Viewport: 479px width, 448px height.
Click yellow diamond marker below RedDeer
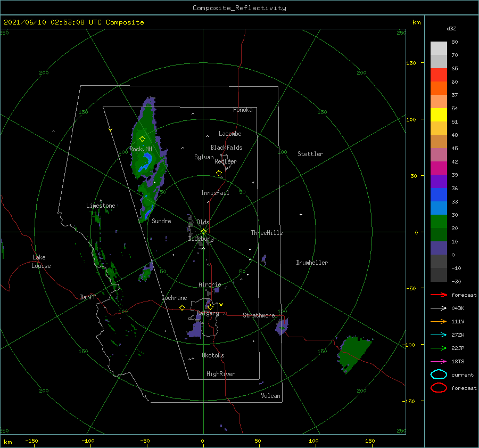click(x=219, y=173)
